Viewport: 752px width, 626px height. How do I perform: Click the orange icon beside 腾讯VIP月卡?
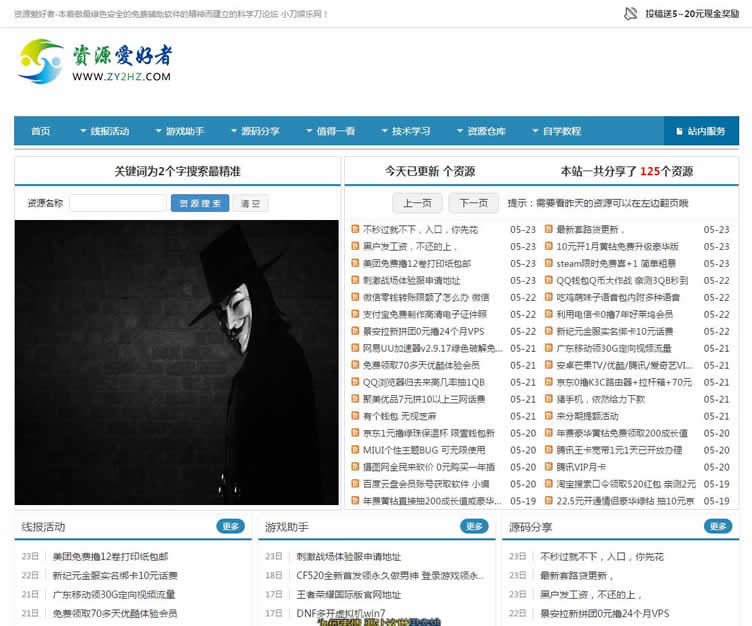549,467
